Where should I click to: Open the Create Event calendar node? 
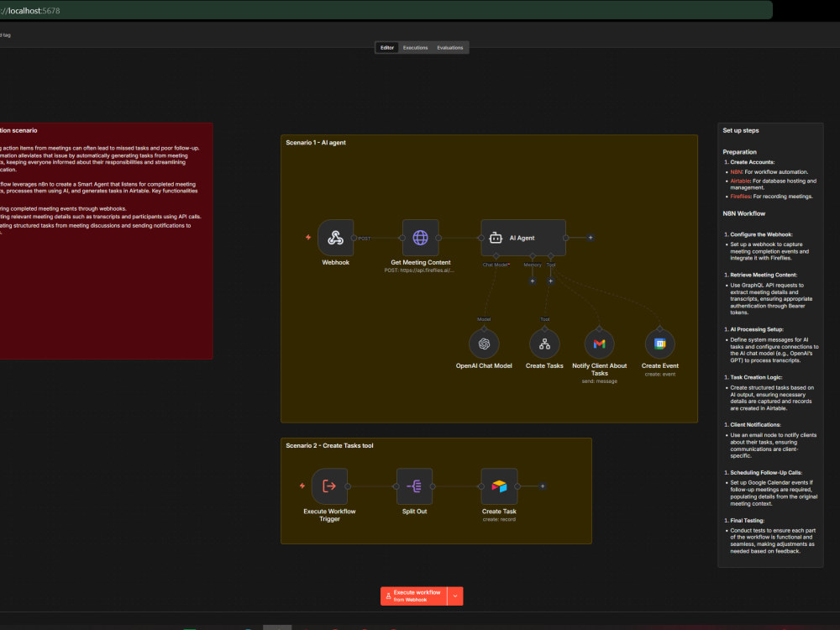(x=660, y=344)
